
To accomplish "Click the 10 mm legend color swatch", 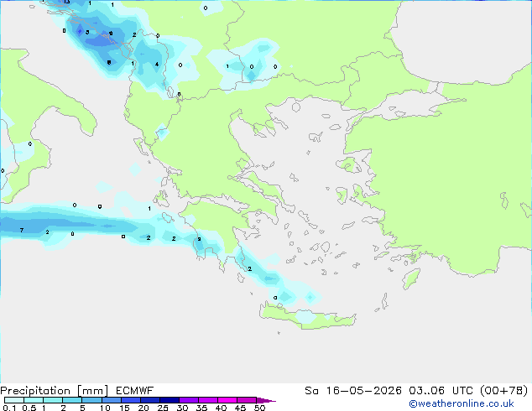I will point(112,400).
